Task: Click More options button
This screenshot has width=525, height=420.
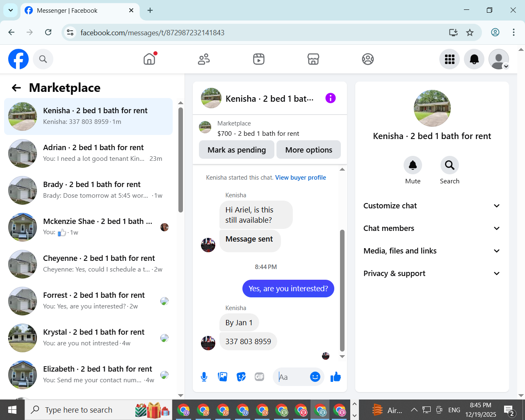Action: [309, 150]
